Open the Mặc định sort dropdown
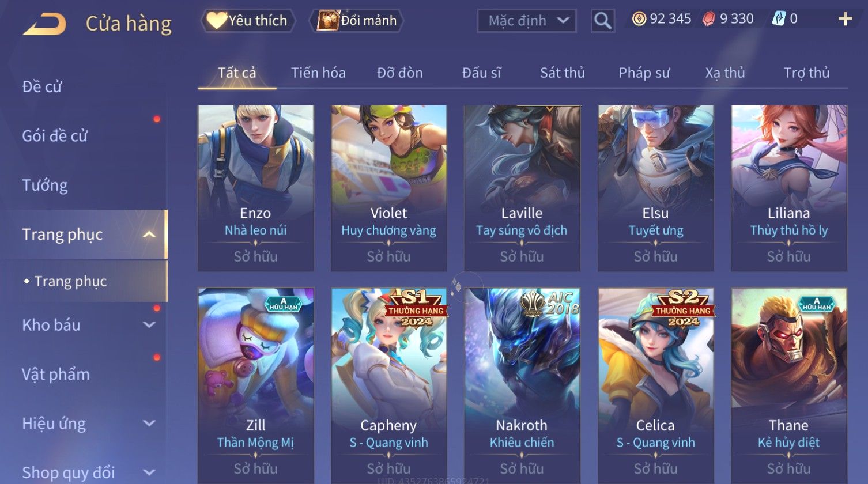The image size is (868, 484). tap(527, 21)
